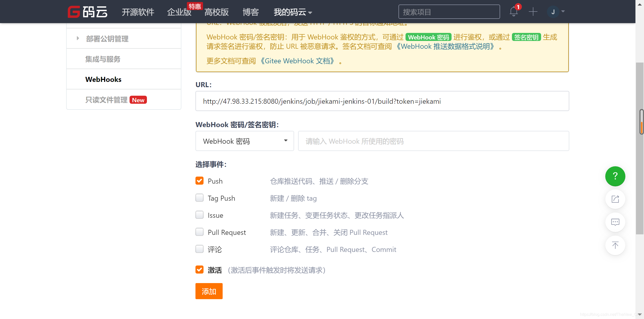Click the page vertical scrollbar thumb
The width and height of the screenshot is (644, 319).
639,148
